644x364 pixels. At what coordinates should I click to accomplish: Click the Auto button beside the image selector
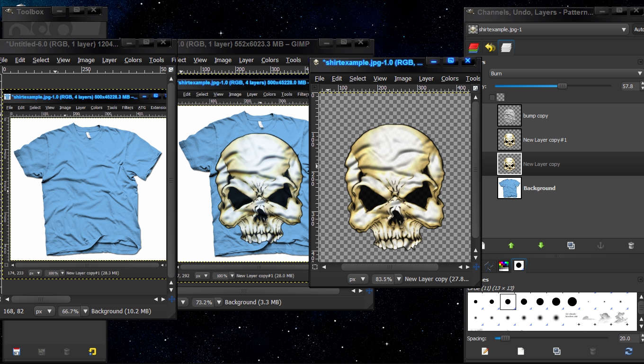638,29
